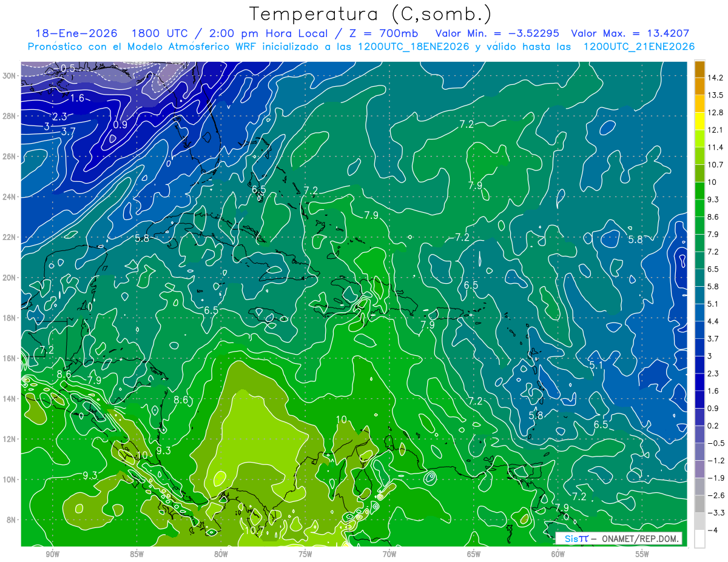Click the "1.6" contour label on map
The height and width of the screenshot is (562, 728).
point(77,98)
